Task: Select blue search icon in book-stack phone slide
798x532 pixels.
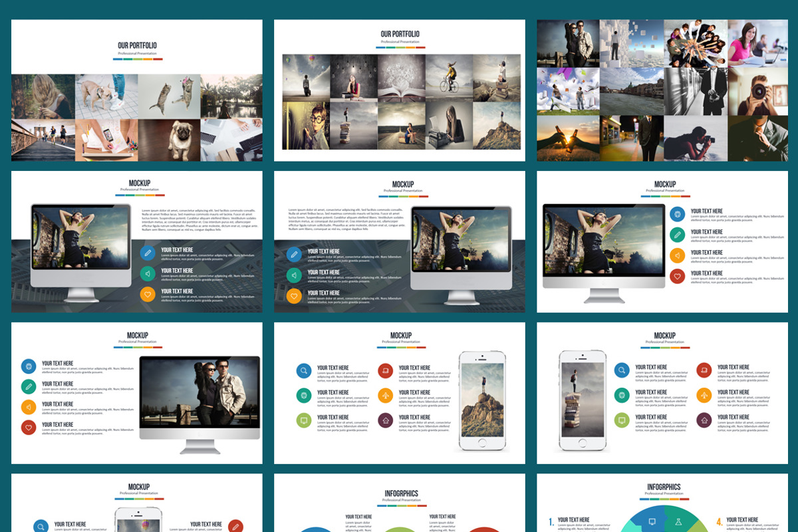Action: click(622, 370)
